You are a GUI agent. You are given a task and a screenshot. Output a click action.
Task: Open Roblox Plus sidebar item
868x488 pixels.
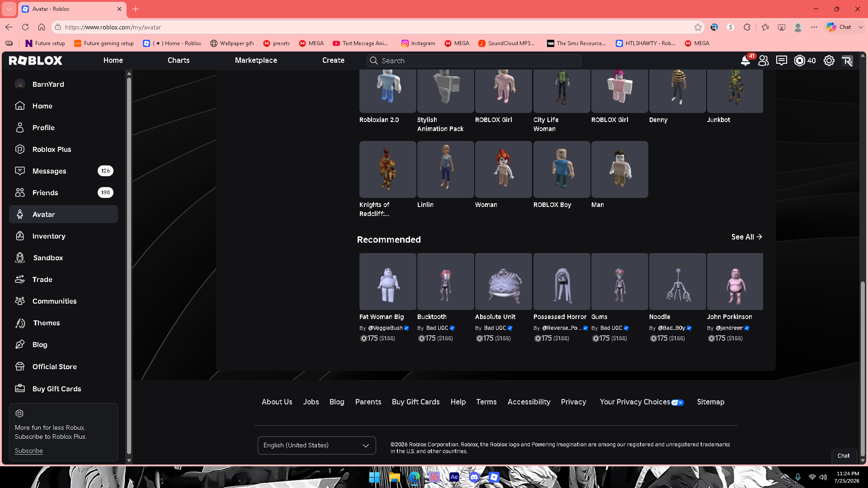pos(63,149)
